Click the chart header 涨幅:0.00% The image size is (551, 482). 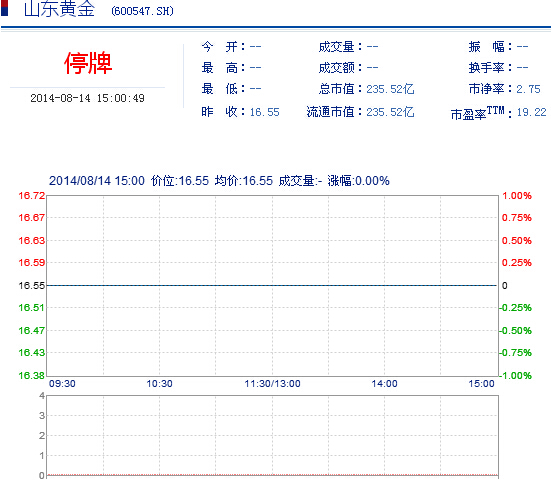[x=358, y=181]
